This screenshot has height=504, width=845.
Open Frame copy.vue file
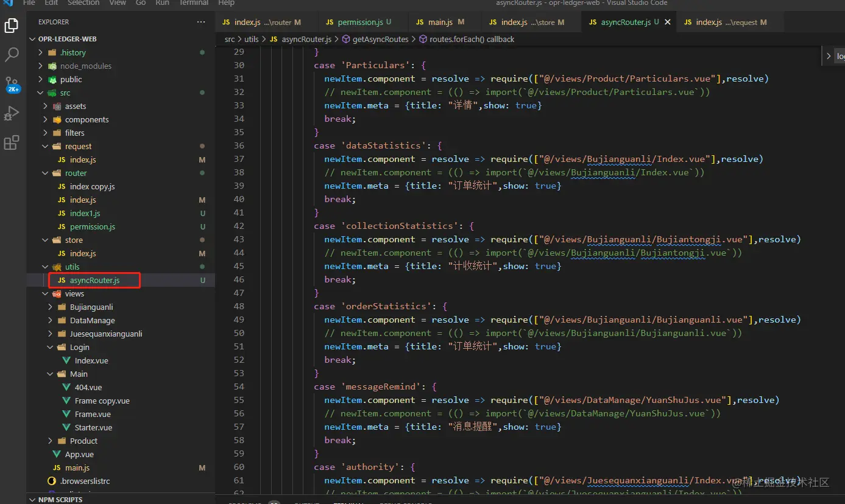point(121,401)
